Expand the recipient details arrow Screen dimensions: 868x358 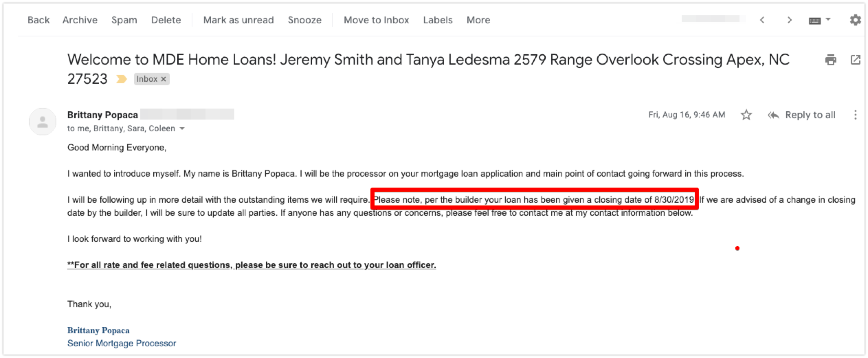tap(182, 128)
